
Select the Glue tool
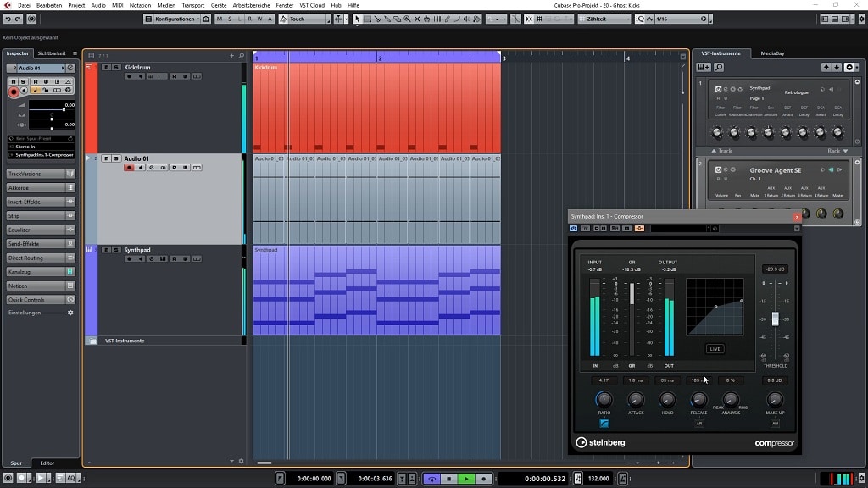[x=387, y=19]
